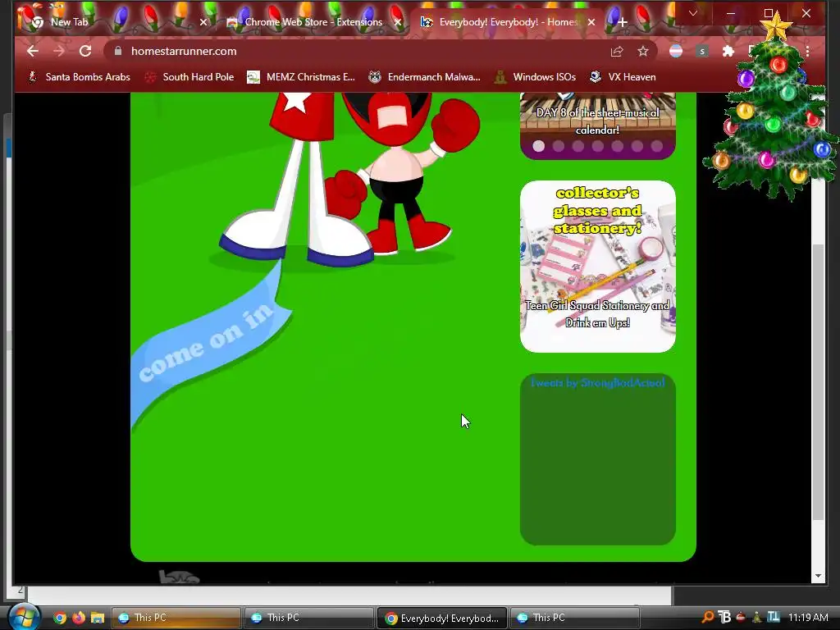Viewport: 840px width, 630px height.
Task: Reload the homestarrunner.com page
Action: [85, 51]
